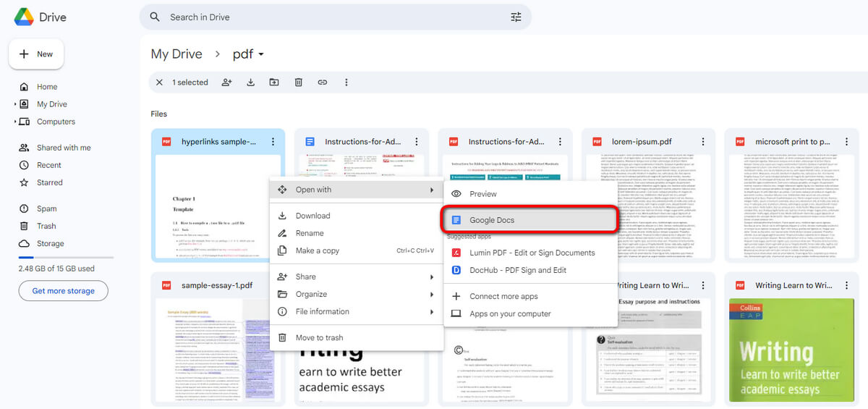868x409 pixels.
Task: Open more actions for lorem-ipsum.pdf
Action: pyautogui.click(x=702, y=142)
